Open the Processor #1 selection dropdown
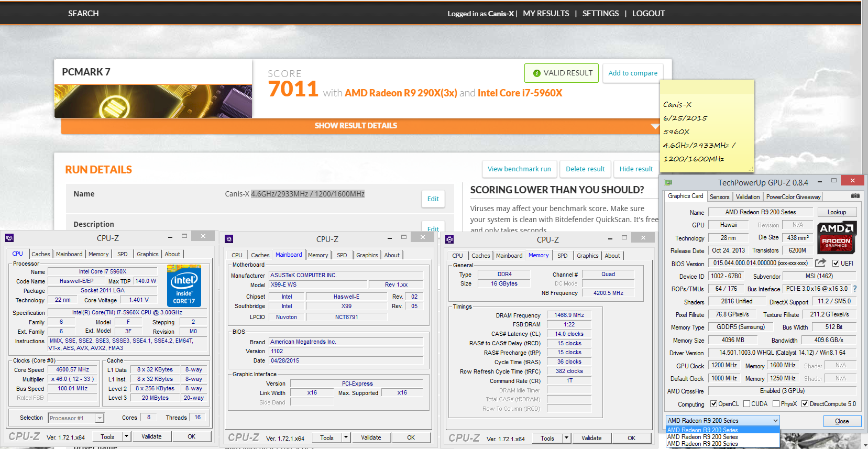 point(76,418)
